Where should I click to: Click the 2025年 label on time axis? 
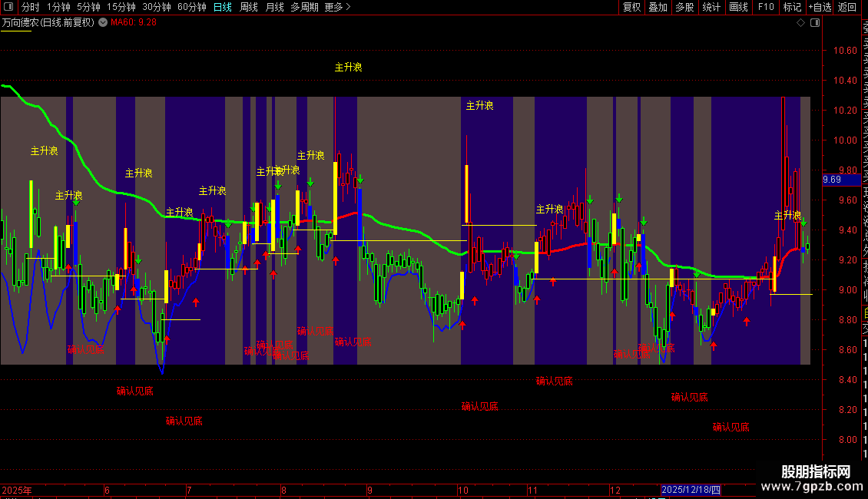(x=17, y=490)
